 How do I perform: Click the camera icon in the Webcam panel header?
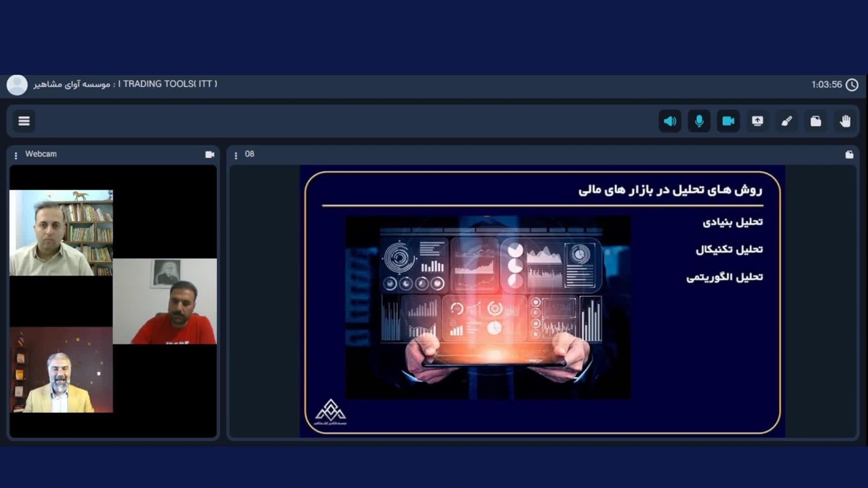(x=210, y=155)
